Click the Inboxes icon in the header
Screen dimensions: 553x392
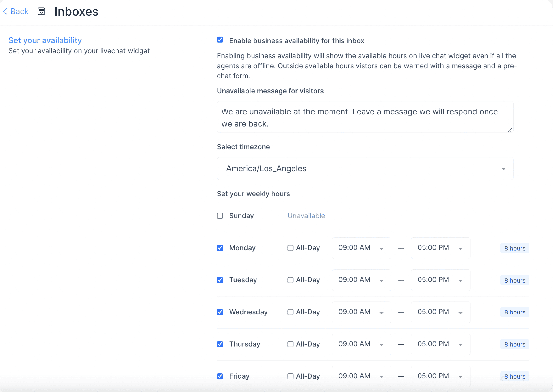pyautogui.click(x=42, y=11)
